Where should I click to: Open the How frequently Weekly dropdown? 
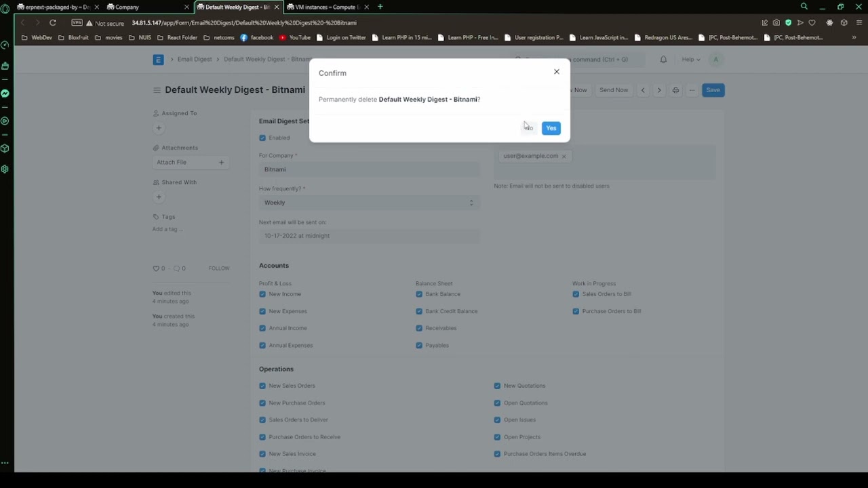pos(369,203)
